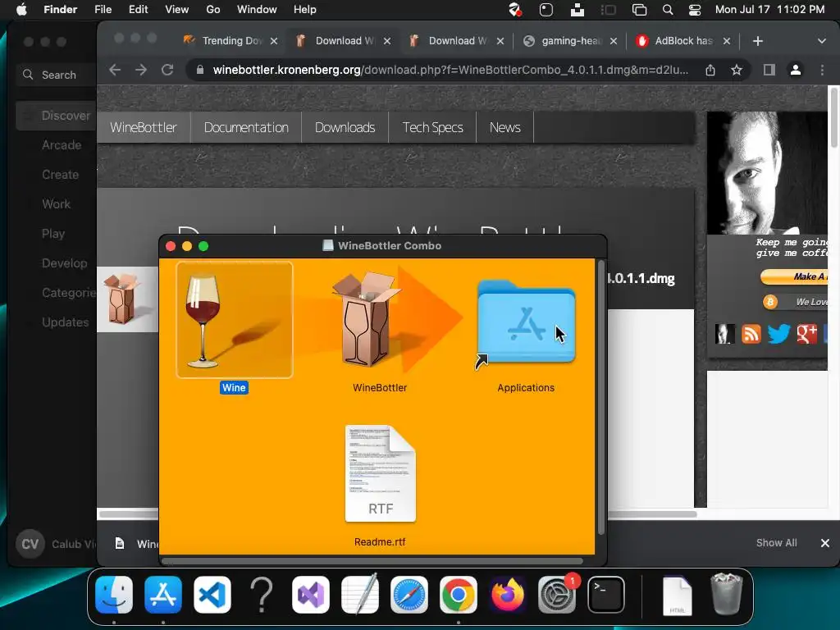Click Show All in Chrome downloads bar
Image resolution: width=840 pixels, height=630 pixels.
(776, 543)
